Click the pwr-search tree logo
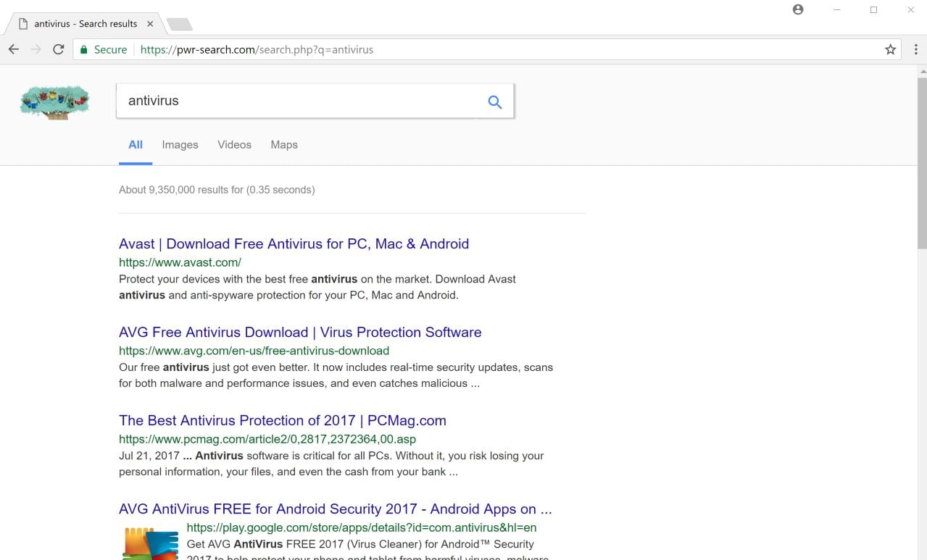This screenshot has width=927, height=560. coord(54,101)
